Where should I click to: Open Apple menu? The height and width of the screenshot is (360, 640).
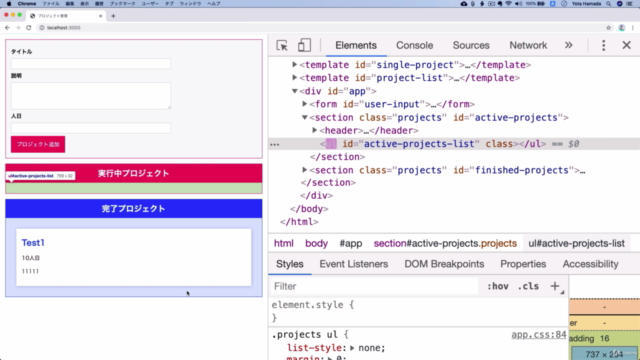click(9, 4)
